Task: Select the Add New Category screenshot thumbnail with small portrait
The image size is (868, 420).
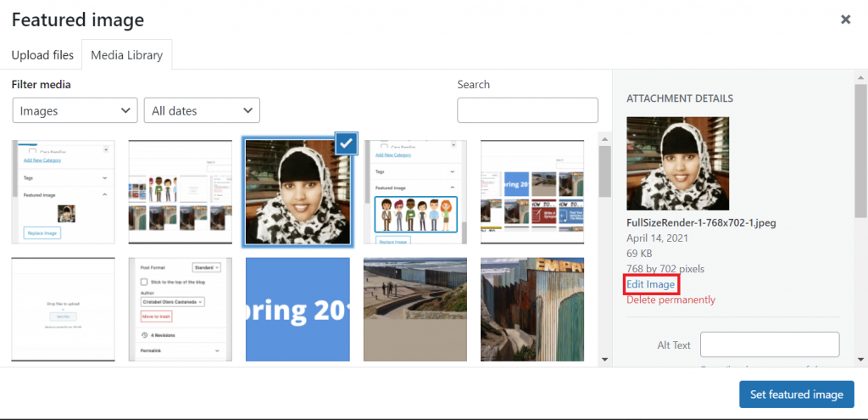Action: click(63, 193)
